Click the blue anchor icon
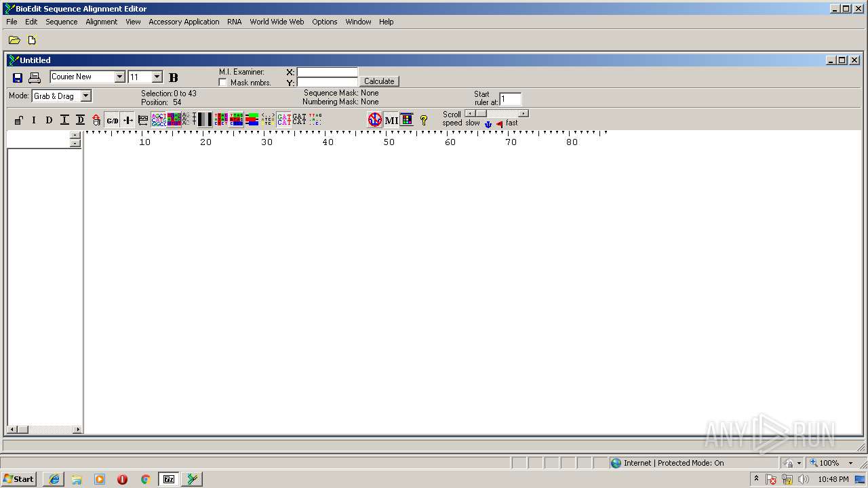 488,124
